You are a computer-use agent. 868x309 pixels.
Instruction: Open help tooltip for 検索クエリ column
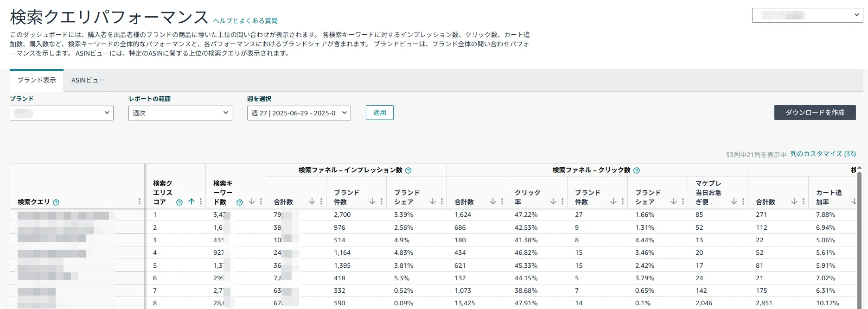pyautogui.click(x=56, y=202)
